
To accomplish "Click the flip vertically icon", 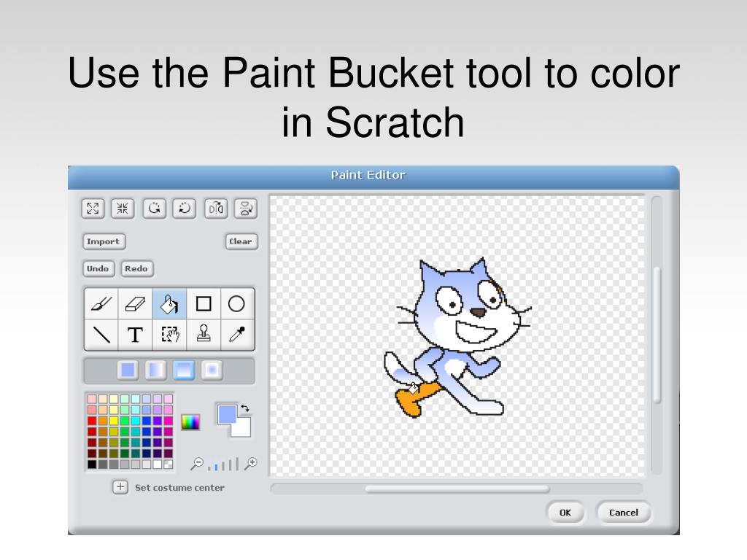I will click(246, 208).
